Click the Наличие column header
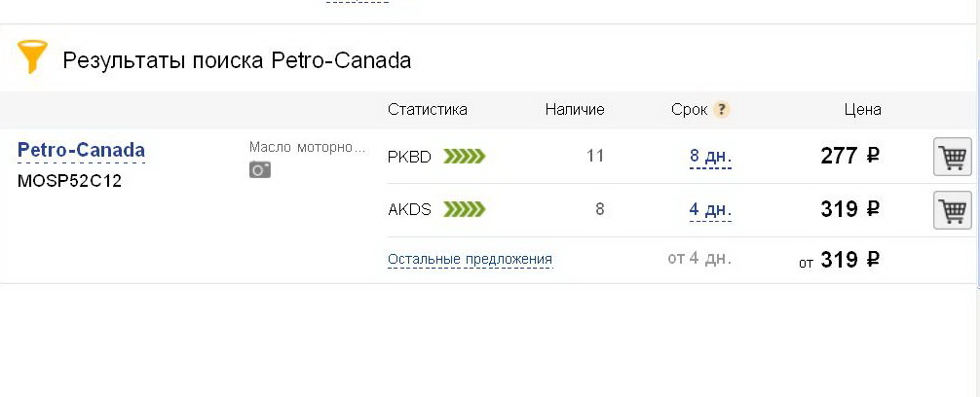The height and width of the screenshot is (397, 980). click(x=575, y=110)
